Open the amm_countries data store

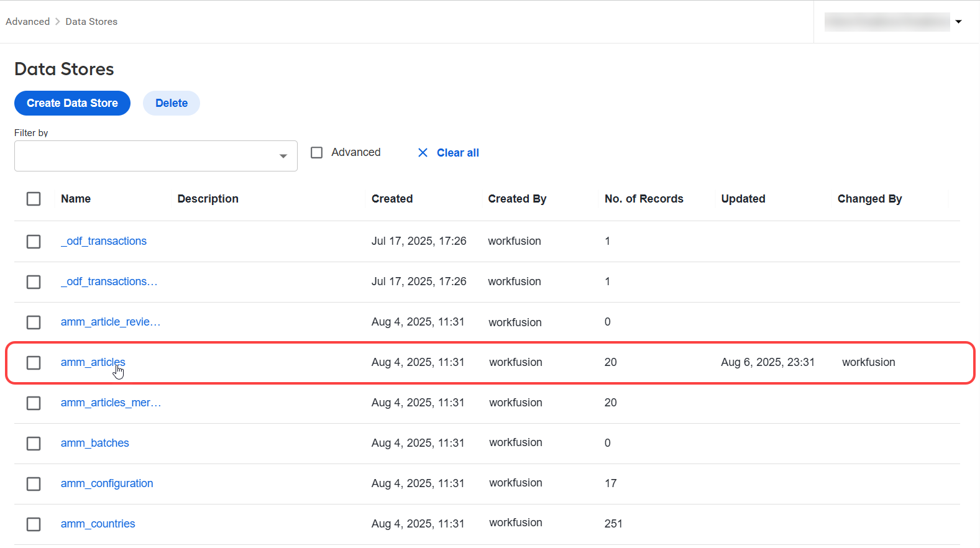point(98,524)
